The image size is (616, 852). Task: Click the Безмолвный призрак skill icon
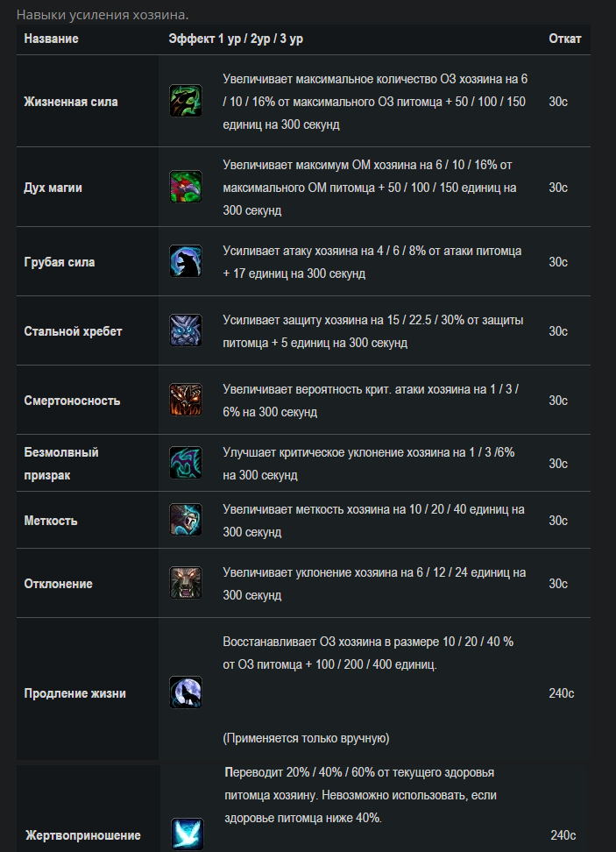[186, 463]
